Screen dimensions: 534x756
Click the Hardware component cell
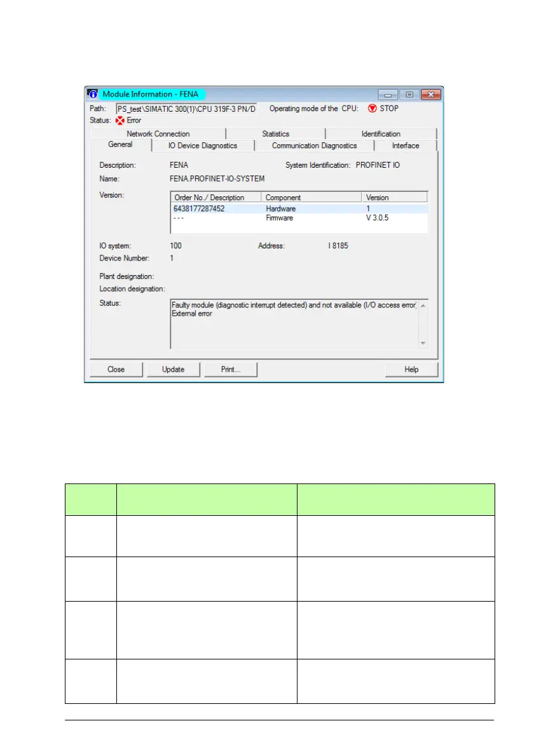click(281, 209)
